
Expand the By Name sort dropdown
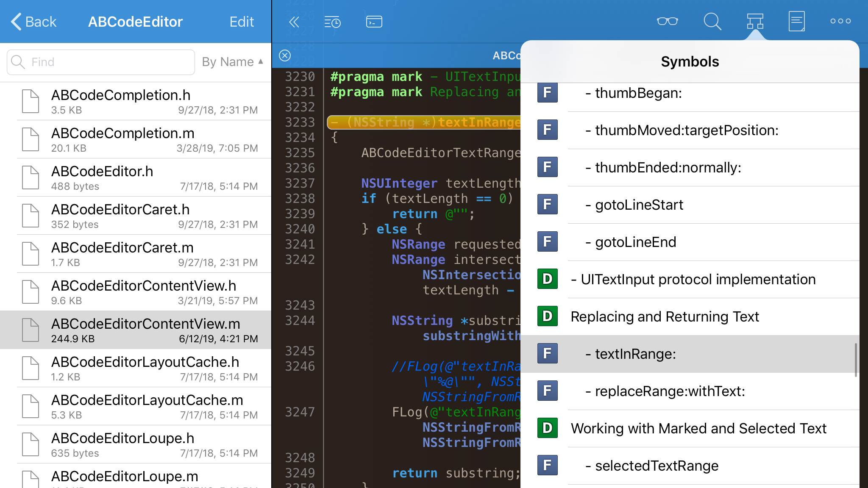233,62
